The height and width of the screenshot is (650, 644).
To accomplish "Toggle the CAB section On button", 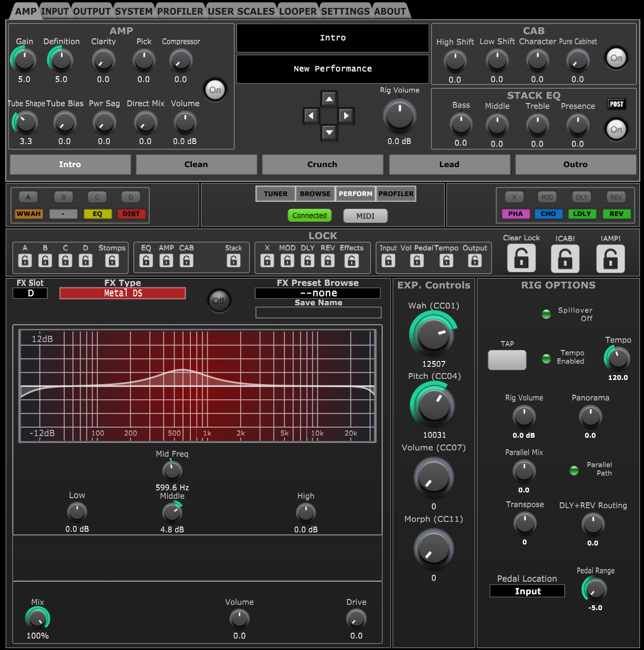I will click(616, 58).
